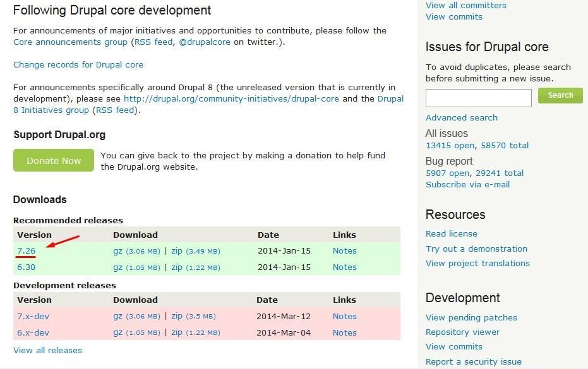588x369 pixels.
Task: Click Report a security issue
Action: click(474, 362)
